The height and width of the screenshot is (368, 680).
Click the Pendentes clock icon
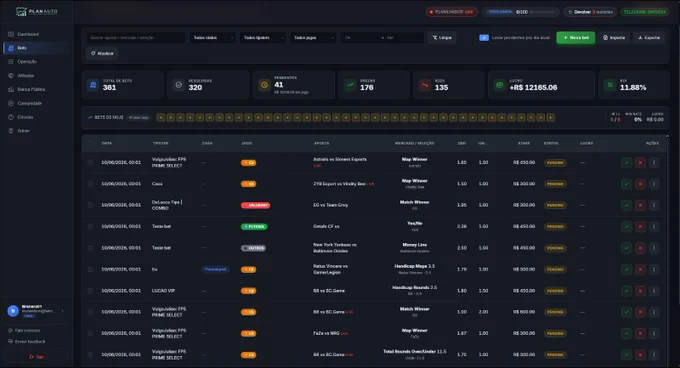point(264,85)
